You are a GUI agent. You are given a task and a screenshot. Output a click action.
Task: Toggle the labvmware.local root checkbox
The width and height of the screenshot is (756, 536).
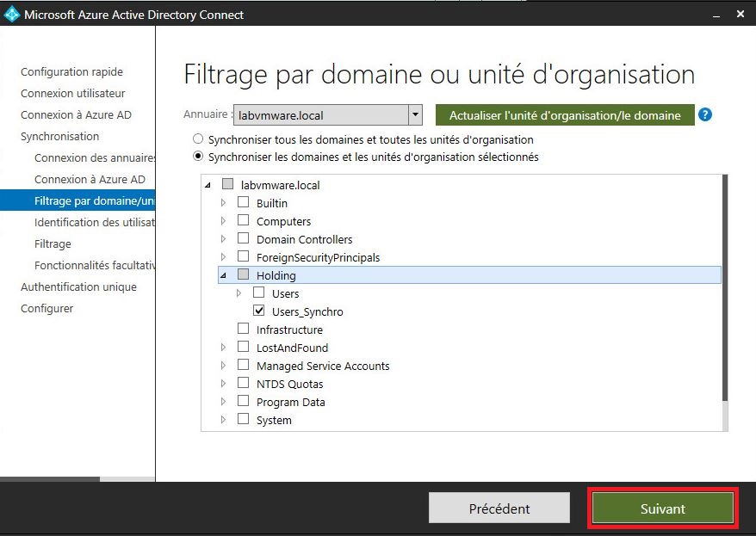click(x=227, y=184)
